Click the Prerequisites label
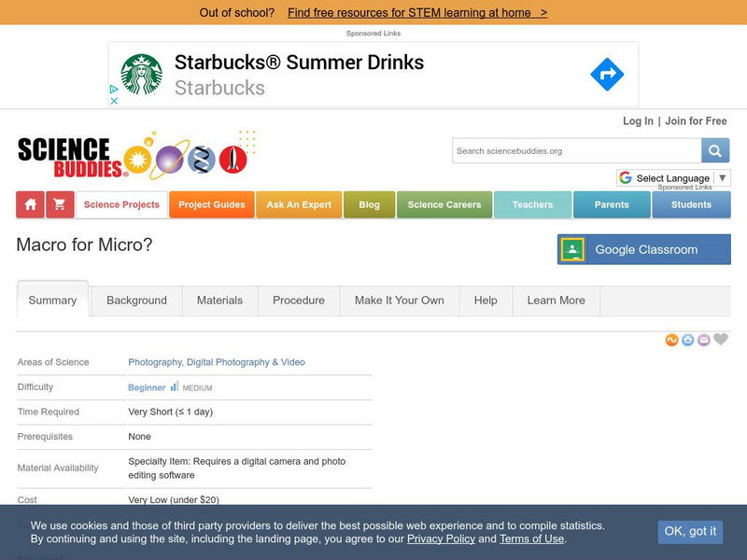Viewport: 747px width, 560px height. coord(45,437)
